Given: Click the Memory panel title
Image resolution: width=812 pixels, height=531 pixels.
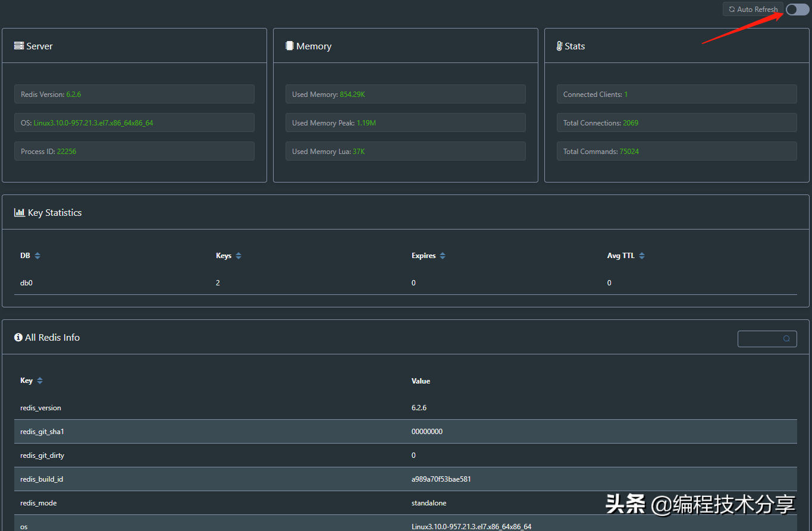Looking at the screenshot, I should pos(314,46).
